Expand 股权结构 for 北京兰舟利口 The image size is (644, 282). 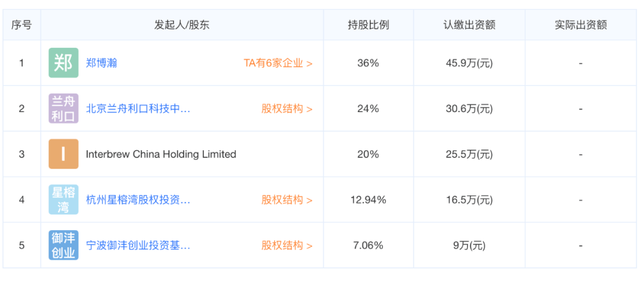287,109
